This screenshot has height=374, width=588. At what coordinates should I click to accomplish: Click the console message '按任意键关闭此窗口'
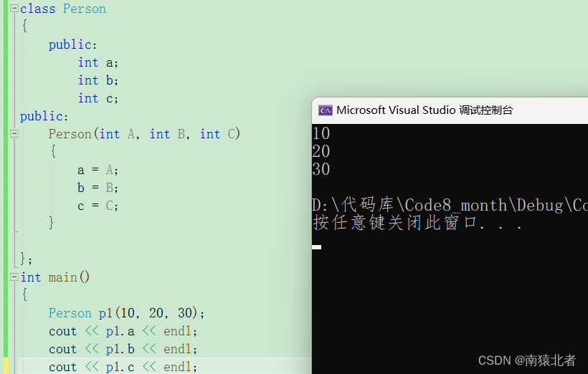[395, 223]
